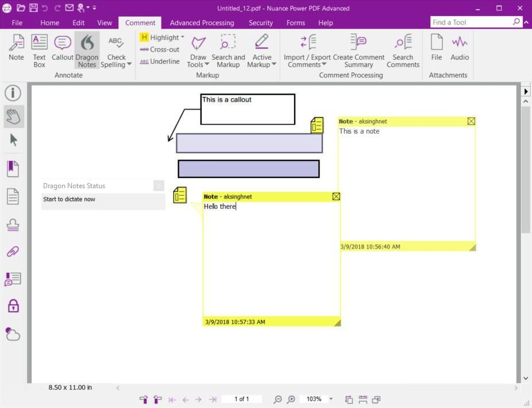Select the Callout annotation tool

point(63,48)
